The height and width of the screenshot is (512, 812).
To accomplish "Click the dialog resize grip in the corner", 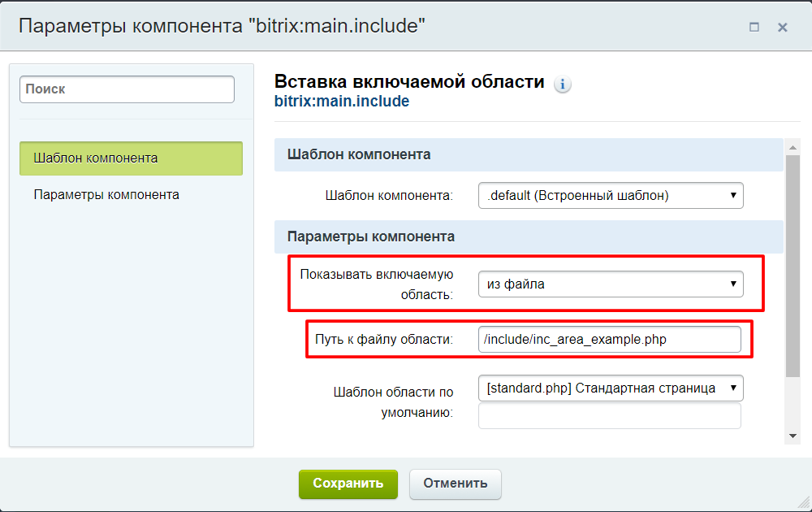I will click(x=804, y=502).
